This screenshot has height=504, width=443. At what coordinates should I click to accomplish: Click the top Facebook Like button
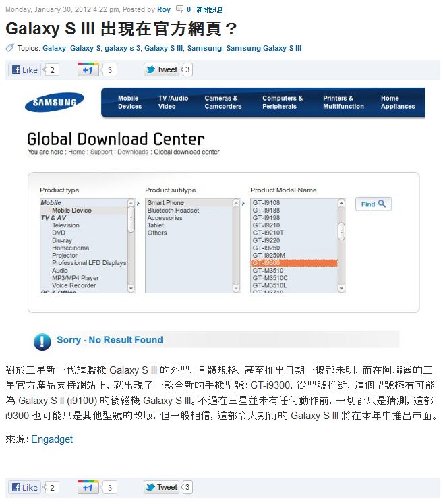click(25, 69)
